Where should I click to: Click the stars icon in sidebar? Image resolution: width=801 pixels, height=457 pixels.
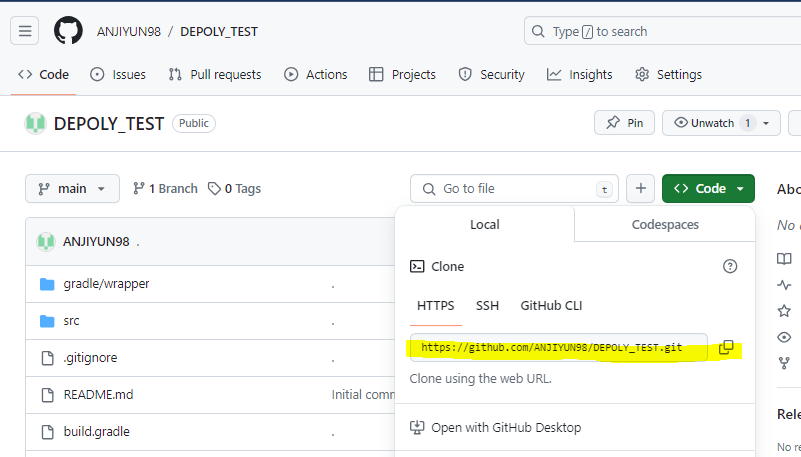(x=784, y=310)
